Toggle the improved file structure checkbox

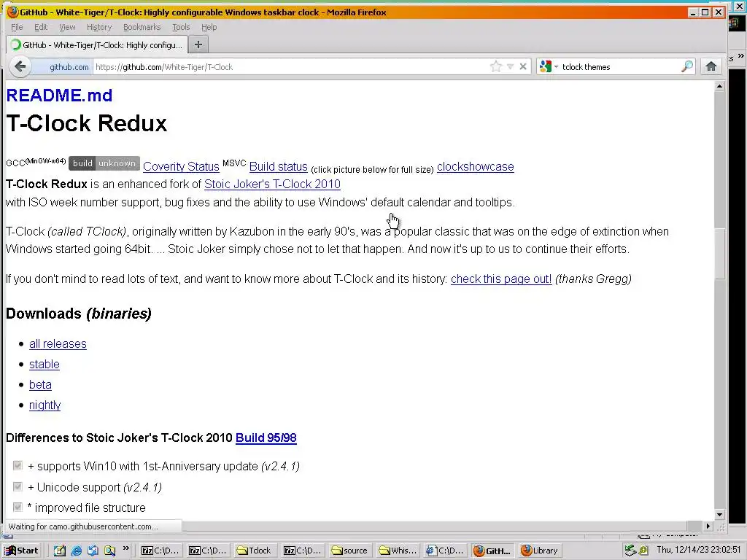click(18, 507)
